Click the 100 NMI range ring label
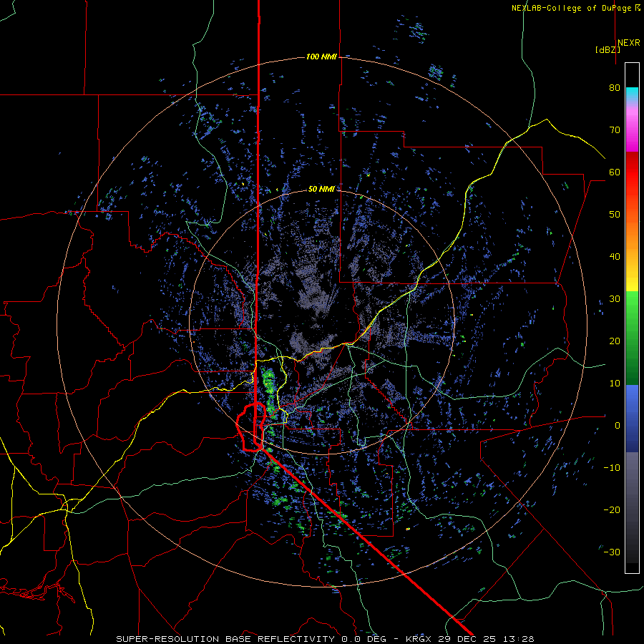Image resolution: width=644 pixels, height=644 pixels. pos(321,57)
